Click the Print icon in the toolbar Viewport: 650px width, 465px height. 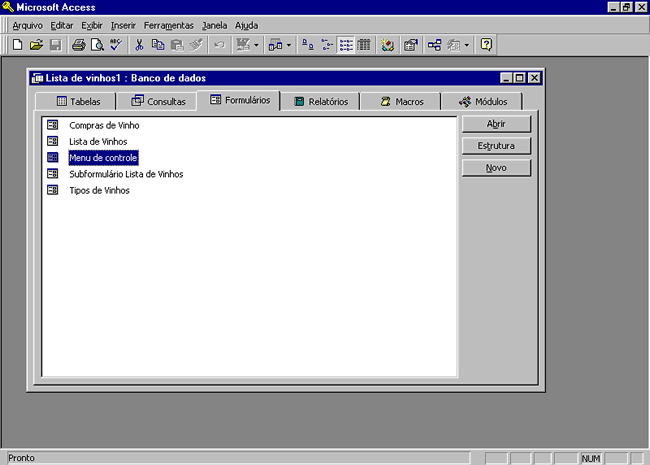[79, 45]
